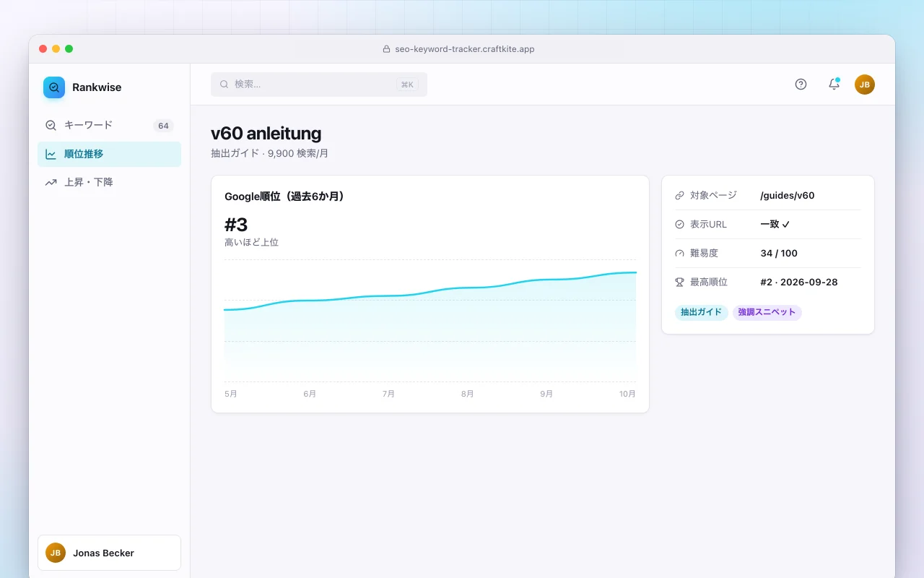Click the 抽出ガイド · 9,900 検索/月 subtitle

pos(269,153)
